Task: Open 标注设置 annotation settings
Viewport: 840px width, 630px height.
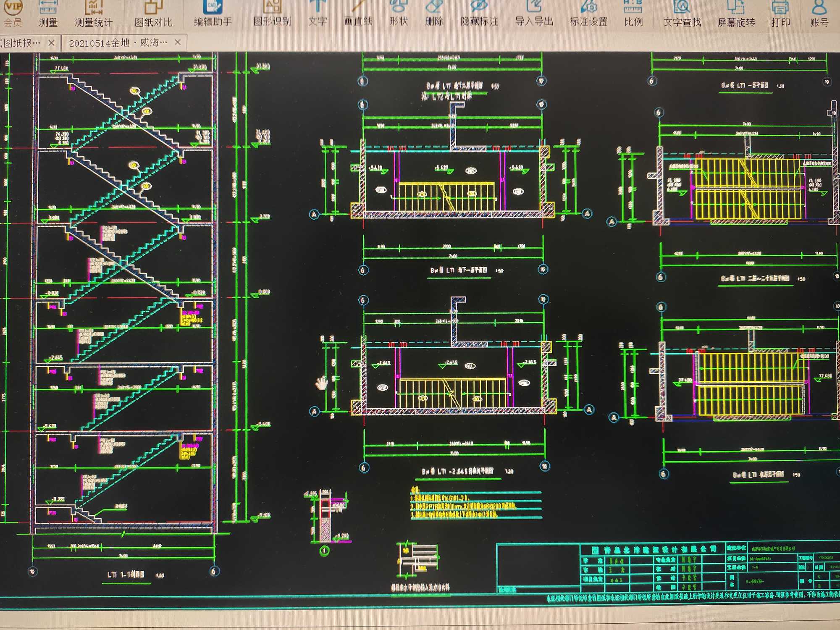Action: (589, 13)
